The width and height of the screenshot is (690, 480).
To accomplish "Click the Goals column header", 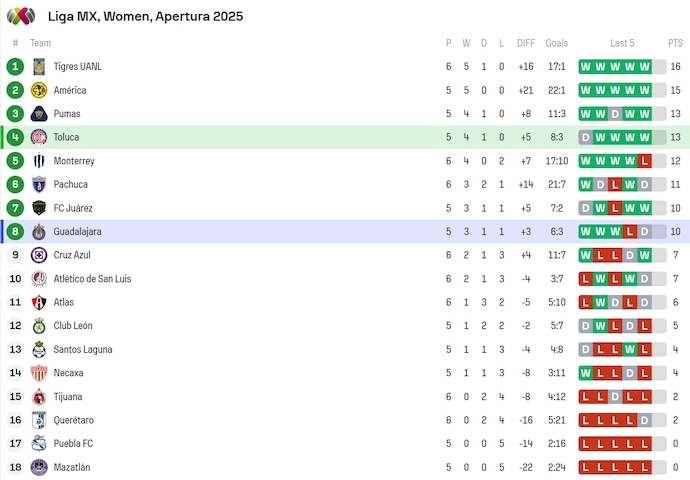I will 557,43.
